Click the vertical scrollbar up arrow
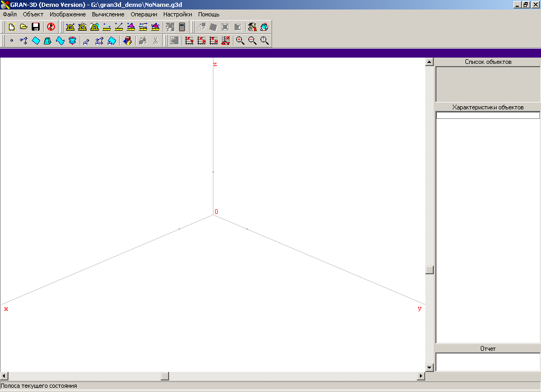The width and height of the screenshot is (541, 392). (x=430, y=62)
